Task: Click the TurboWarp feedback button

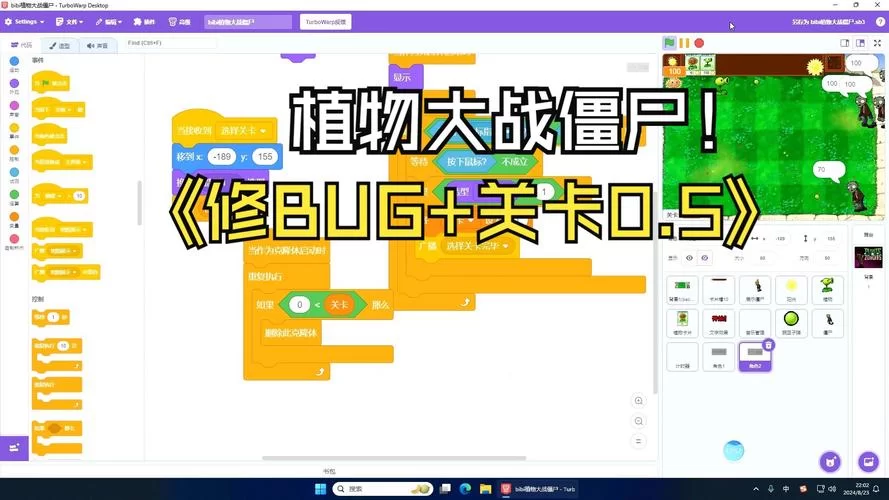Action: point(325,22)
